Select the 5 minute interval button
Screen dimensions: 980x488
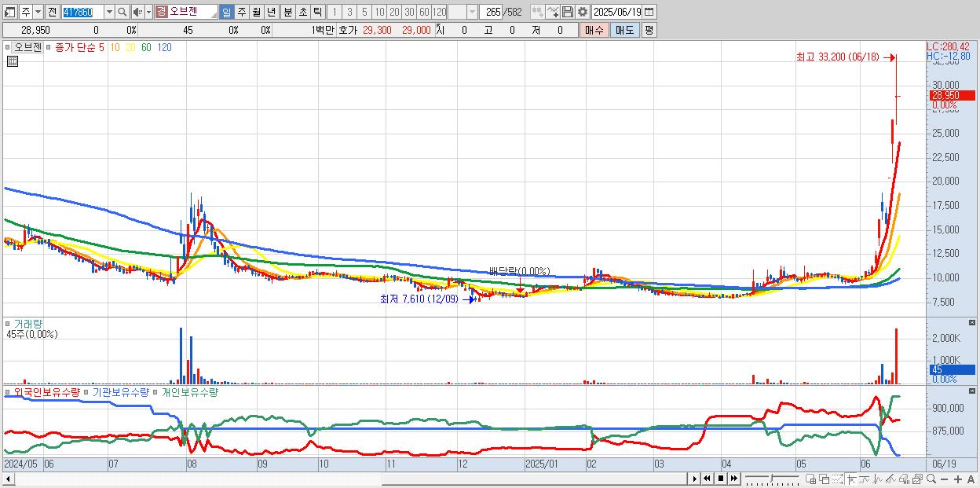click(364, 12)
